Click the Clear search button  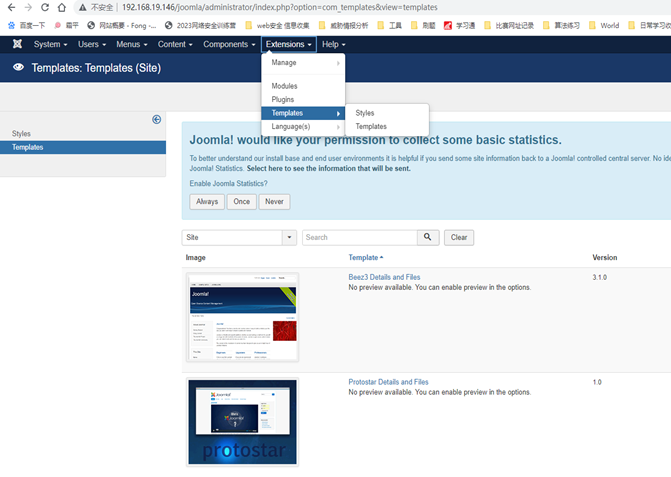point(459,237)
